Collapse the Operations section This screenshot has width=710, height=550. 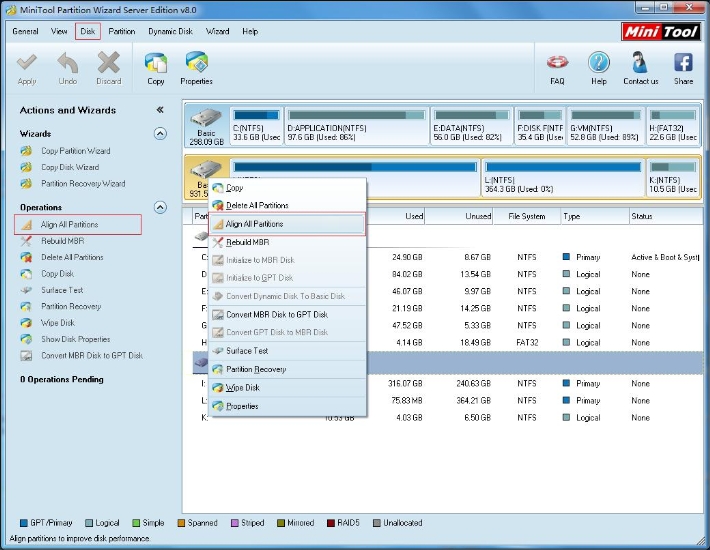coord(160,207)
